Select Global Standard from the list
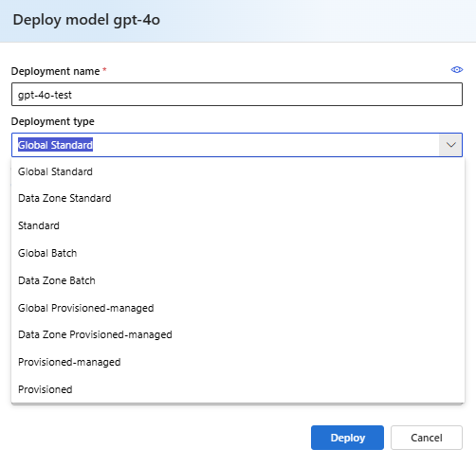The image size is (476, 467). click(238, 171)
